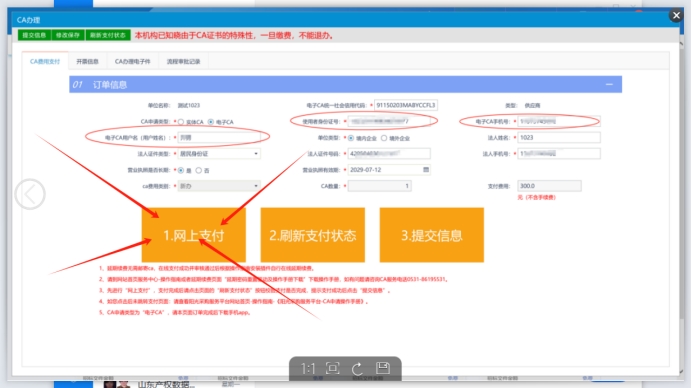Choose the 境外企业 radio button
The width and height of the screenshot is (692, 388).
pyautogui.click(x=384, y=138)
